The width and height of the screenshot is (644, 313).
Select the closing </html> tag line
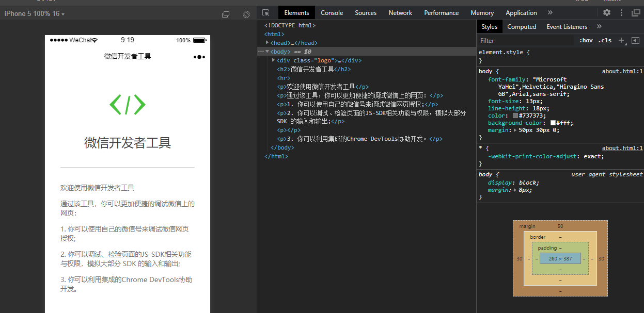pyautogui.click(x=276, y=156)
